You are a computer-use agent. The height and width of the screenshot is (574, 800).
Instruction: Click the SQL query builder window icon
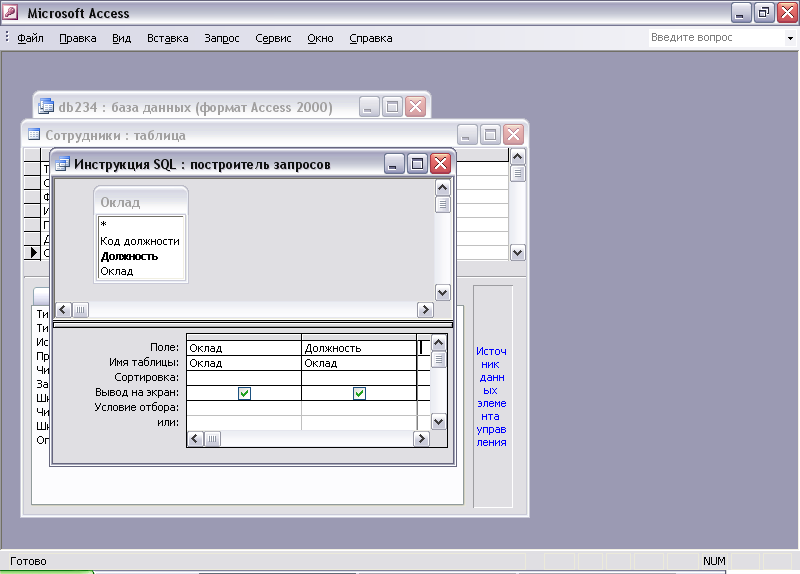pyautogui.click(x=62, y=164)
